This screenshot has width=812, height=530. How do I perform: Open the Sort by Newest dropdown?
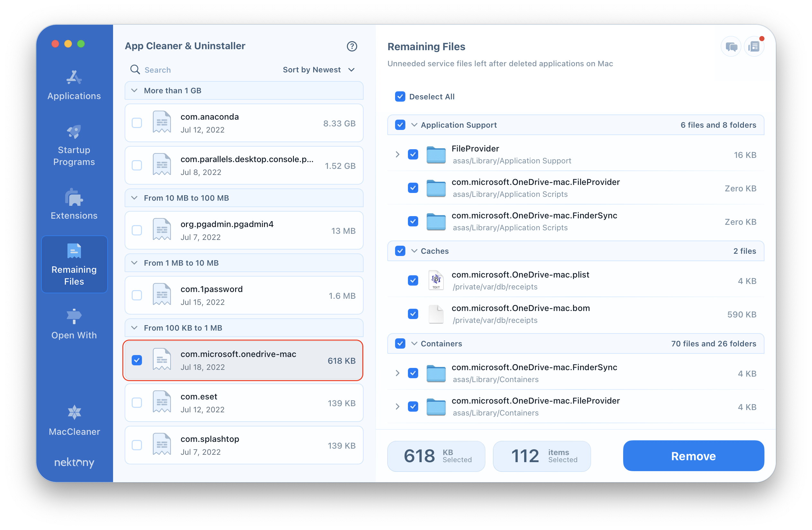(x=319, y=69)
